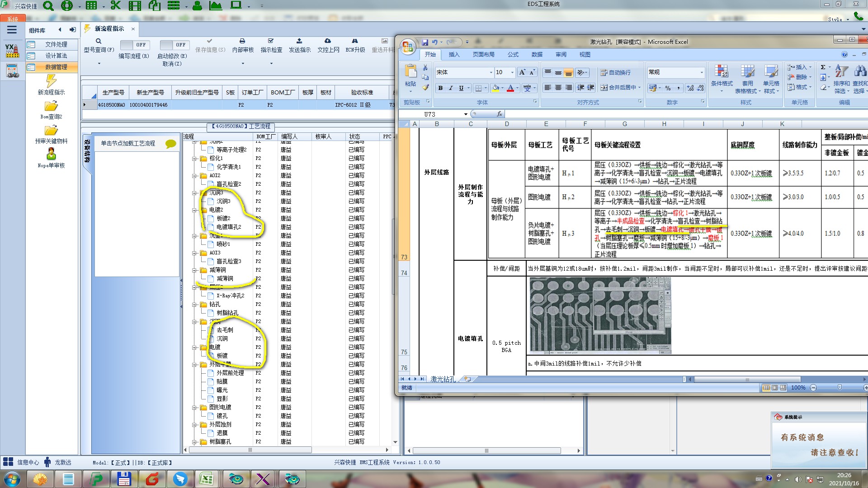This screenshot has width=868, height=488.
Task: Click the 发送指示 upload icon
Action: coord(299,41)
